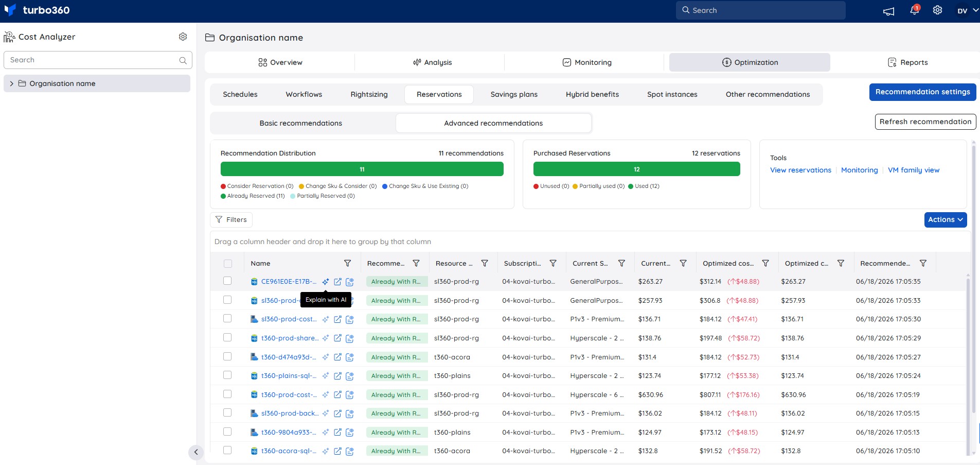Open global settings gear in header
Screen dimensions: 980x465
tap(937, 10)
